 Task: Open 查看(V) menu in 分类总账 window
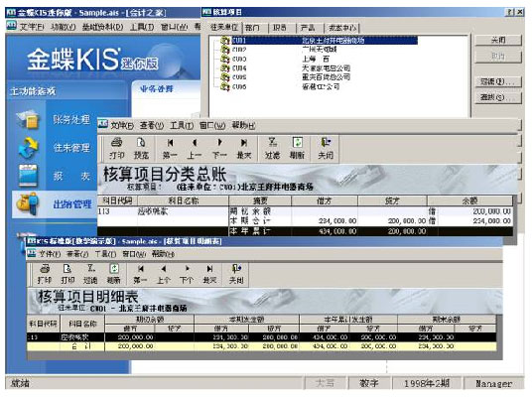[x=151, y=125]
